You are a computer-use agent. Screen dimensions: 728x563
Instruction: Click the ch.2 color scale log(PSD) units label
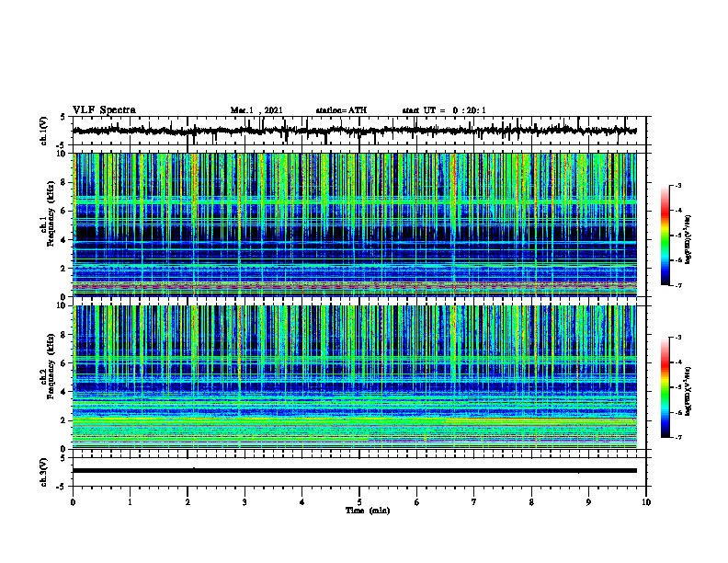click(688, 390)
